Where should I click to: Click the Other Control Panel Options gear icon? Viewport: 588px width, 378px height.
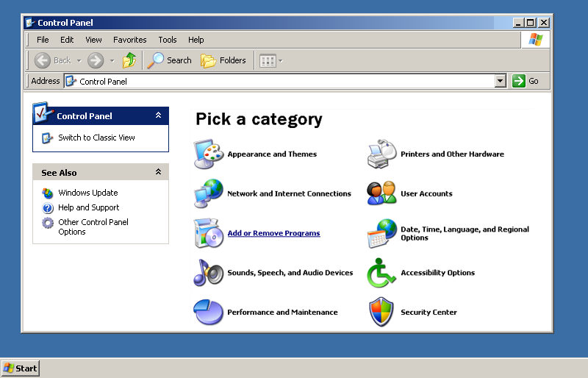pyautogui.click(x=48, y=223)
